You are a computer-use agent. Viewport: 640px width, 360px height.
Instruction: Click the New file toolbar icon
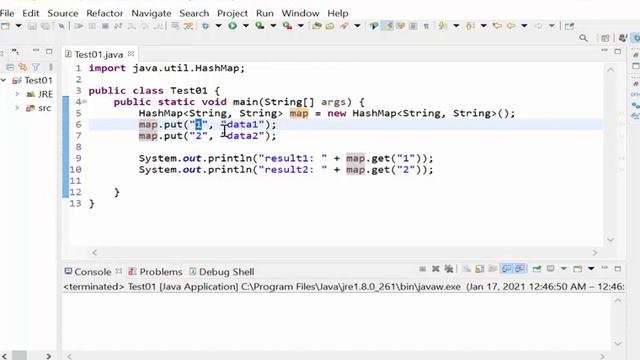click(x=5, y=26)
